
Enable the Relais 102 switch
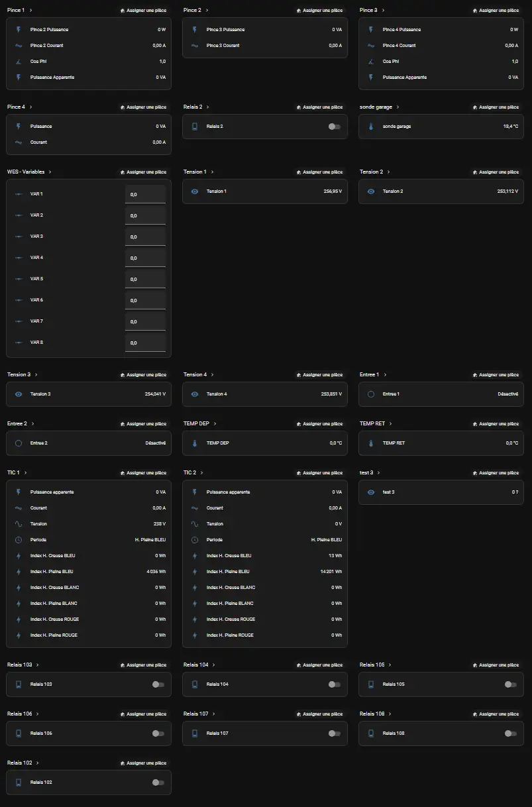(158, 782)
